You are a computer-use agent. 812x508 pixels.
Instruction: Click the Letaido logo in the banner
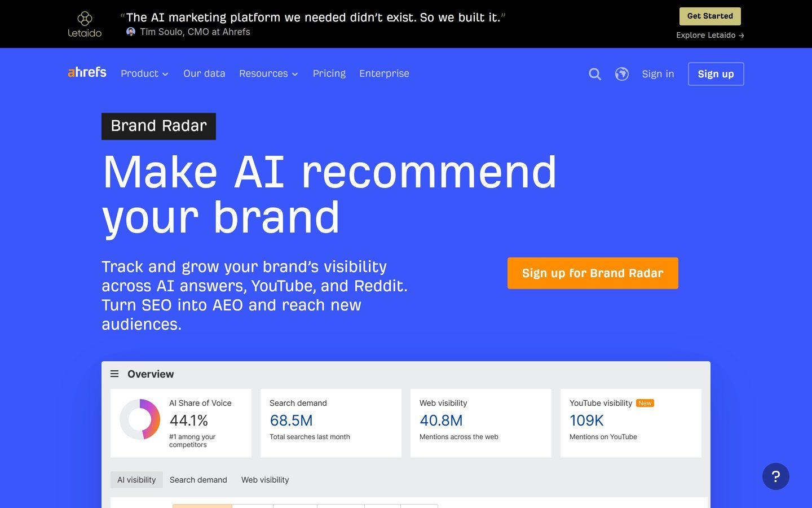pyautogui.click(x=85, y=24)
